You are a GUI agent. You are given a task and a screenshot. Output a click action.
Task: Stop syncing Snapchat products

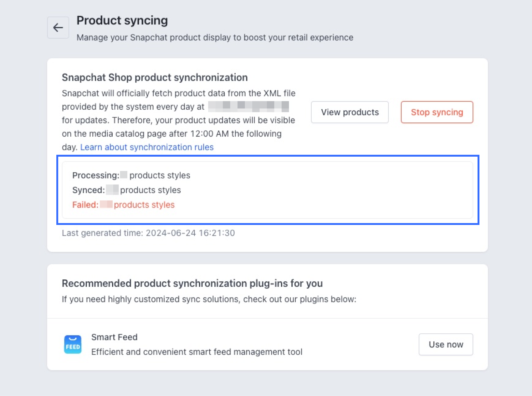(x=437, y=112)
